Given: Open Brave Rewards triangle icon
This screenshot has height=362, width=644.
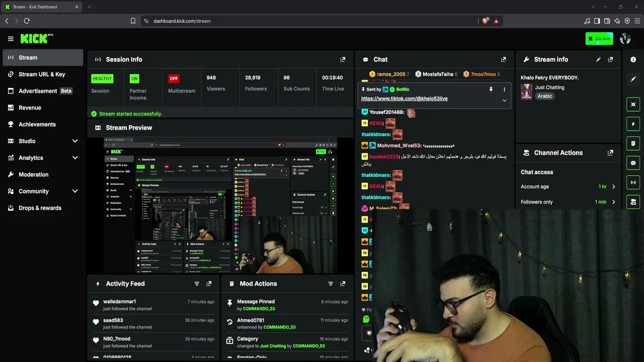Looking at the screenshot, I should (x=496, y=21).
